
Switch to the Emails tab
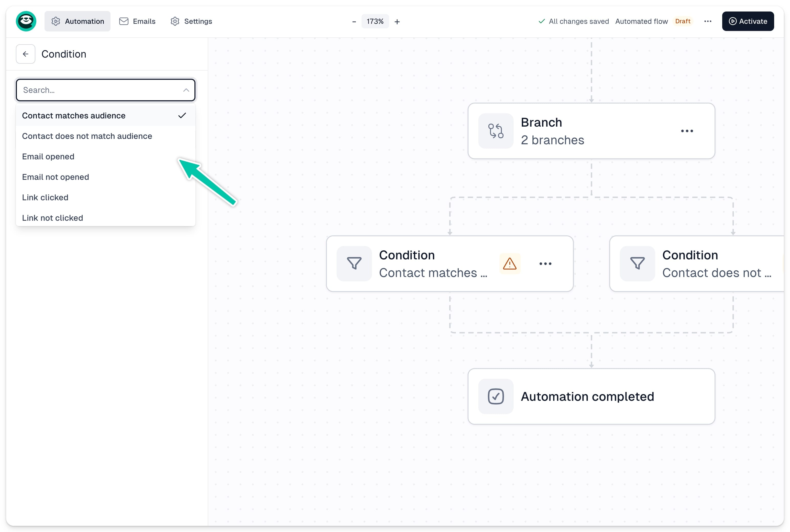click(137, 21)
